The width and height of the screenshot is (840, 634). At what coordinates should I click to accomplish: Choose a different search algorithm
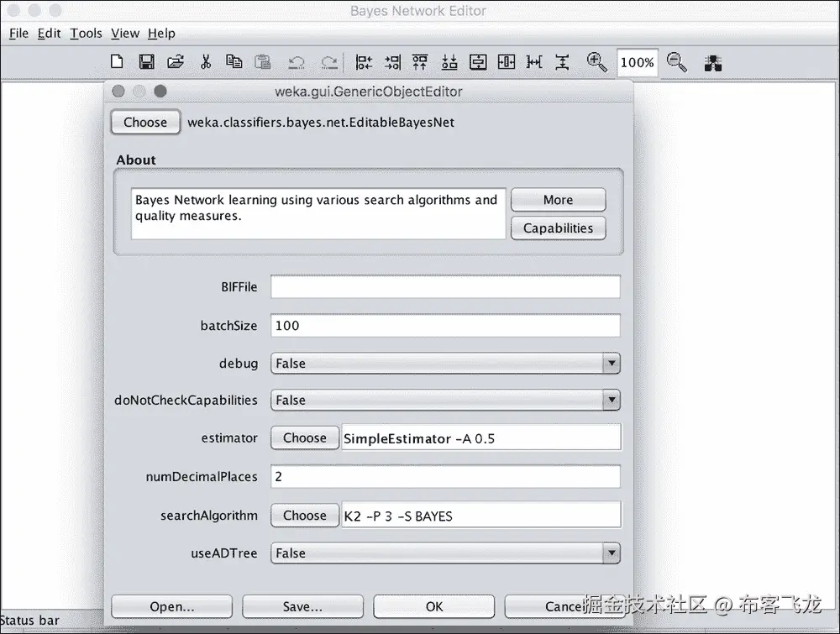click(x=304, y=515)
